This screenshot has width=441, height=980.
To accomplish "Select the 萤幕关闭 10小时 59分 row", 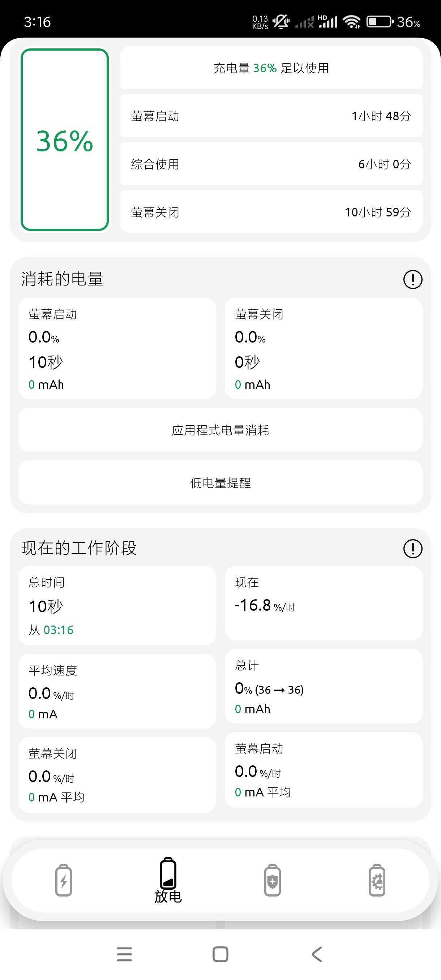I will (x=271, y=212).
